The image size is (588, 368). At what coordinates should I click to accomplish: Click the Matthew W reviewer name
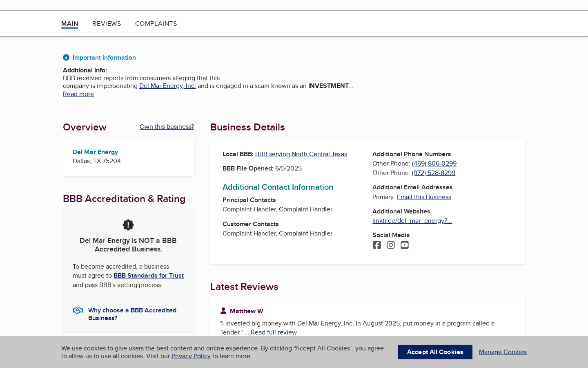coord(247,311)
